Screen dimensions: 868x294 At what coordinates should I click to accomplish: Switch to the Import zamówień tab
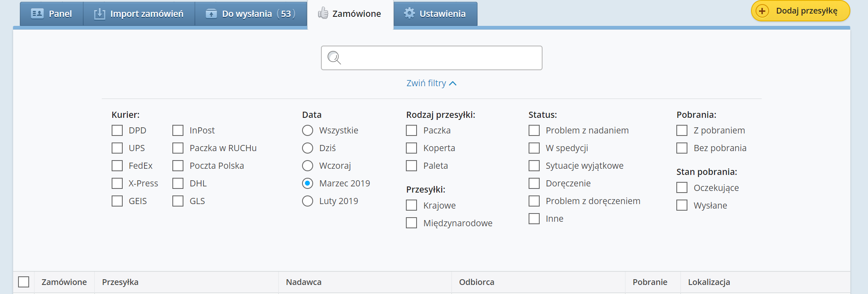tap(147, 14)
